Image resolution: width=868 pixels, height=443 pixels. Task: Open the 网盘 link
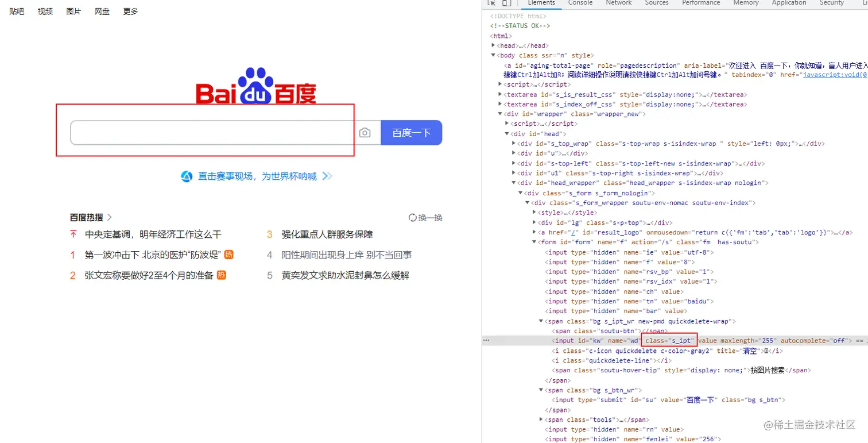102,11
